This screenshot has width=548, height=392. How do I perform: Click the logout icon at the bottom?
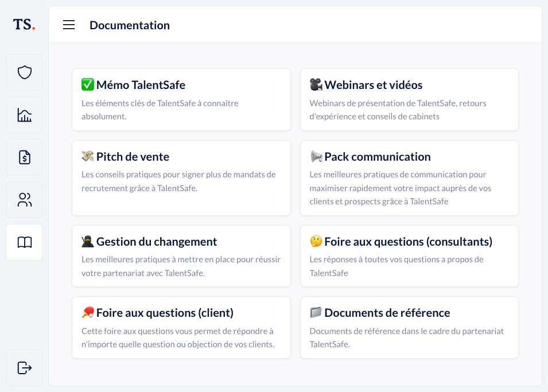[24, 368]
